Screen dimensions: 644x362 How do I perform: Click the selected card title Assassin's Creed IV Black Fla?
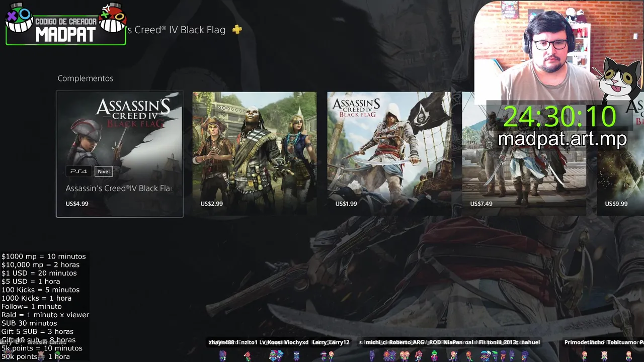(x=118, y=188)
